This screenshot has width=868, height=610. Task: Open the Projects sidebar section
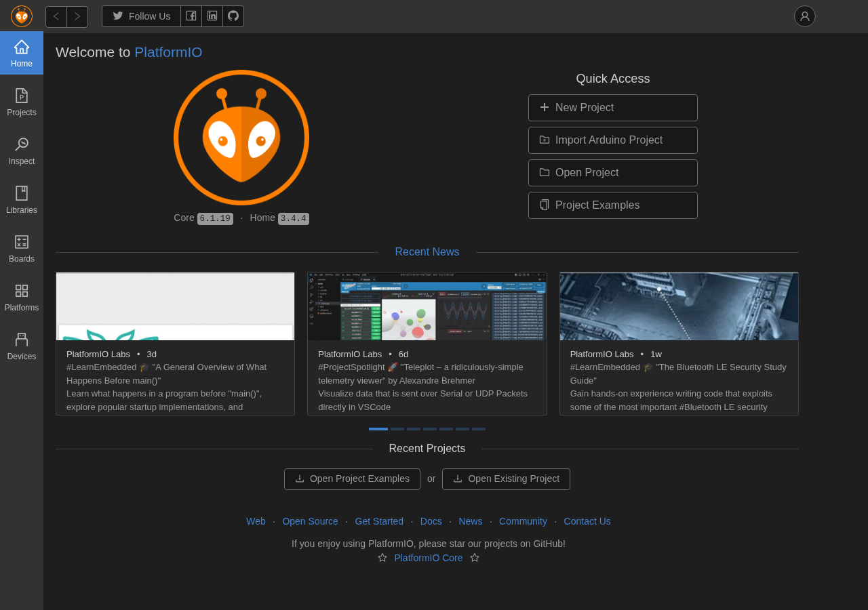tap(22, 102)
